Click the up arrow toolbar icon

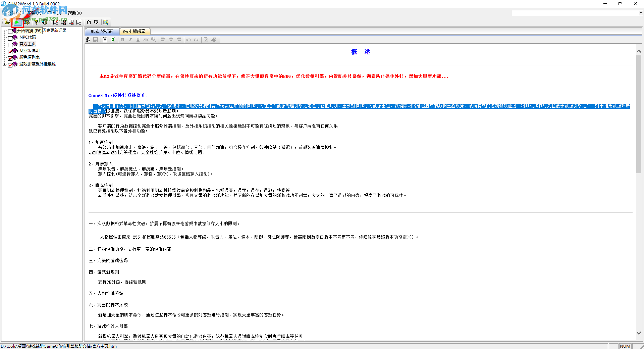pos(89,22)
